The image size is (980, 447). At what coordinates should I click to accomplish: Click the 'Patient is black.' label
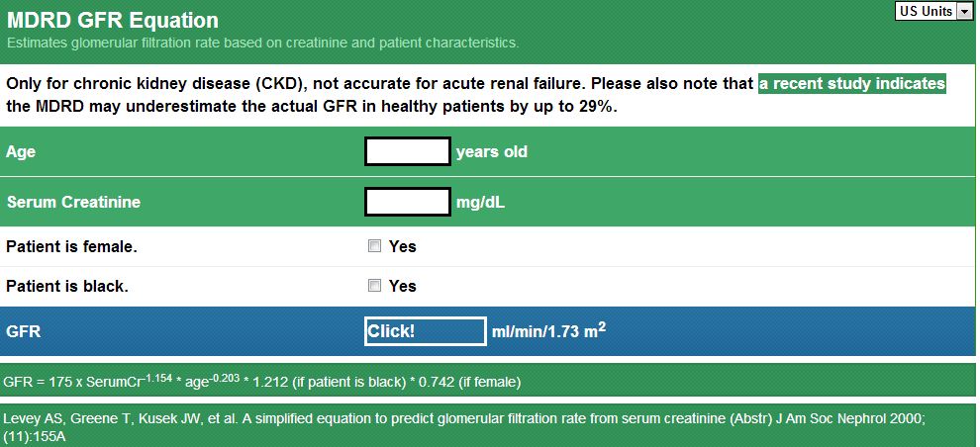67,286
